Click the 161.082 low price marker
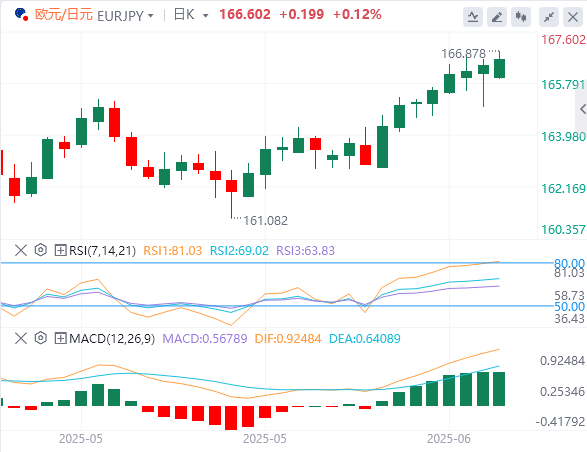Viewport: 587px width, 452px height. pyautogui.click(x=265, y=221)
